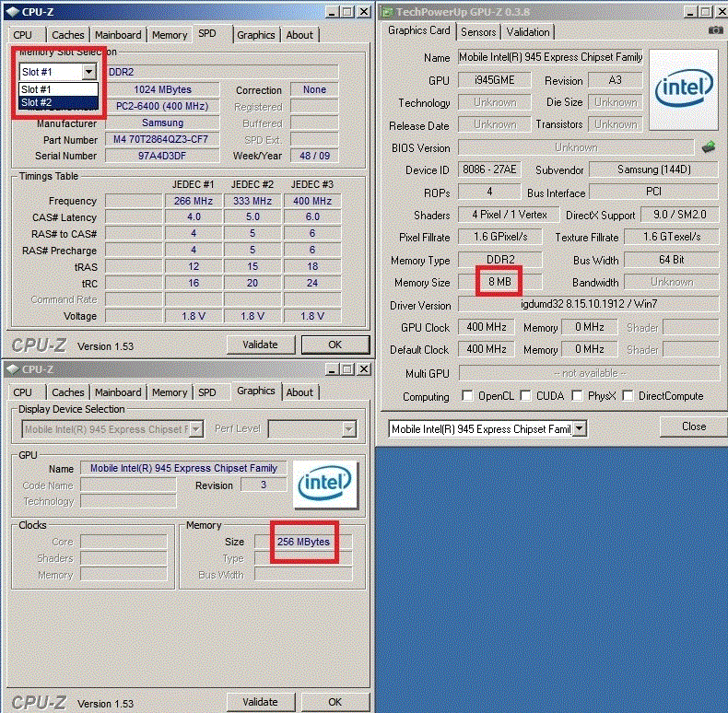
Task: Click the Device ID value 8086 - 27AE
Action: click(x=489, y=169)
